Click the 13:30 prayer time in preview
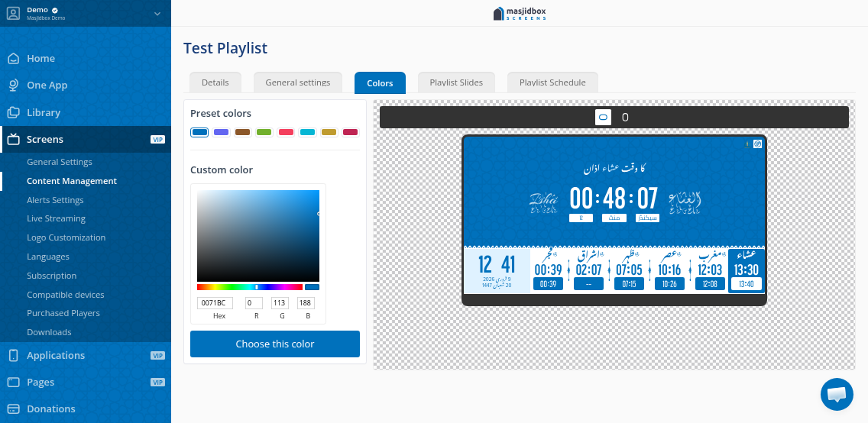Viewport: 868px width, 423px height. coord(747,270)
